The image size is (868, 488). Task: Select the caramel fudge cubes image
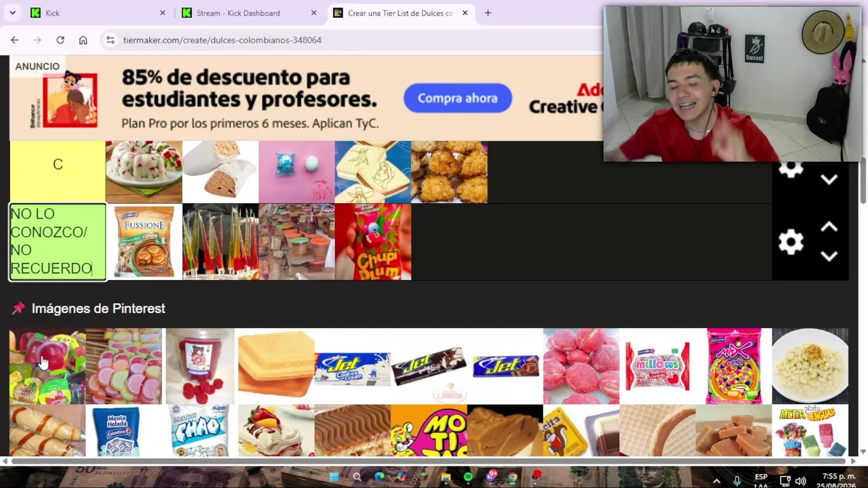tap(734, 430)
